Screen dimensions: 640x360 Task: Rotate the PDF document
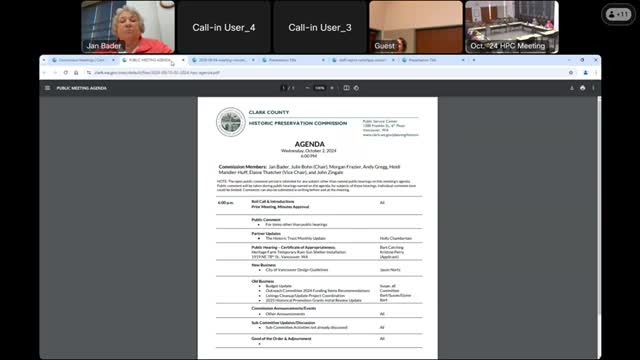tap(356, 88)
